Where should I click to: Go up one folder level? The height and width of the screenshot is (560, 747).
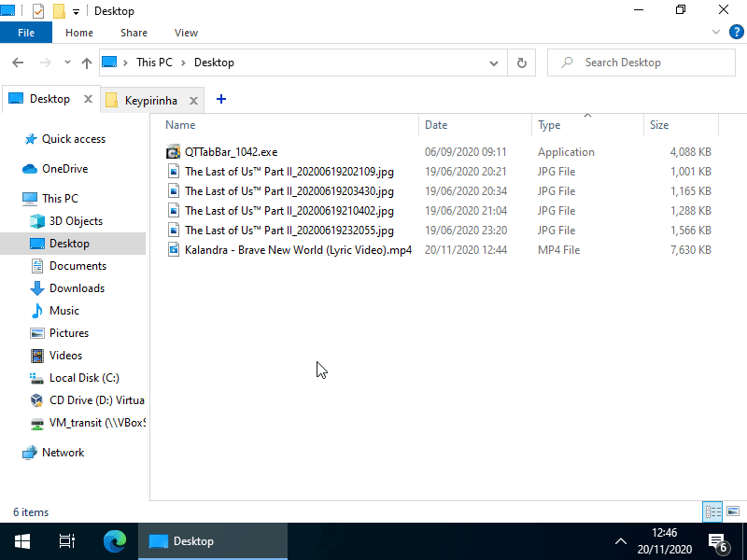pos(86,63)
